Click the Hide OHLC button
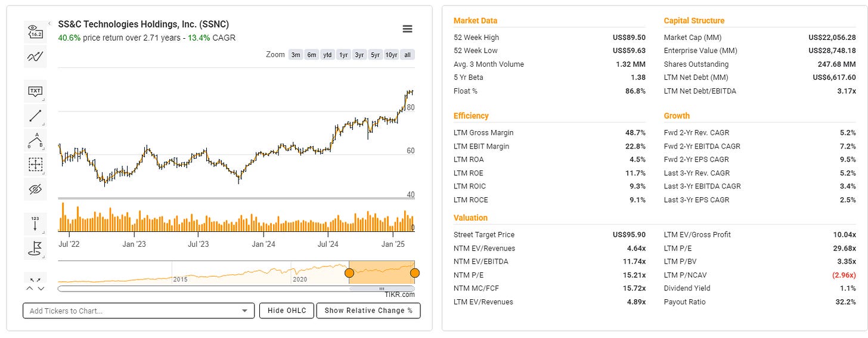 coord(287,311)
